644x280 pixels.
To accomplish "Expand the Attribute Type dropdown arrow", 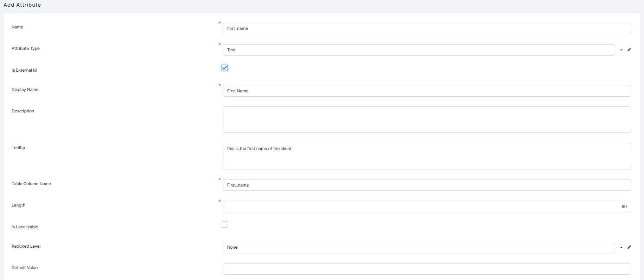I will click(x=621, y=50).
